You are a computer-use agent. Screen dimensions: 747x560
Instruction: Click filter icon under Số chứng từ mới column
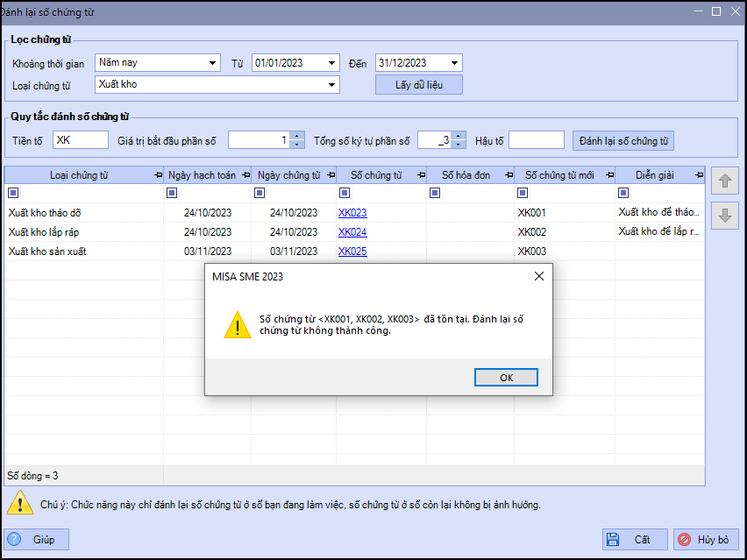click(x=523, y=193)
